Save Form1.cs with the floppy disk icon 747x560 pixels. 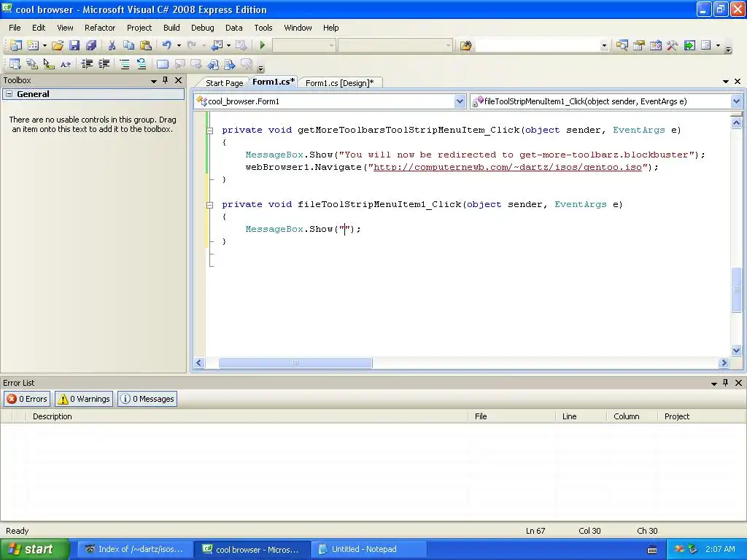[74, 45]
